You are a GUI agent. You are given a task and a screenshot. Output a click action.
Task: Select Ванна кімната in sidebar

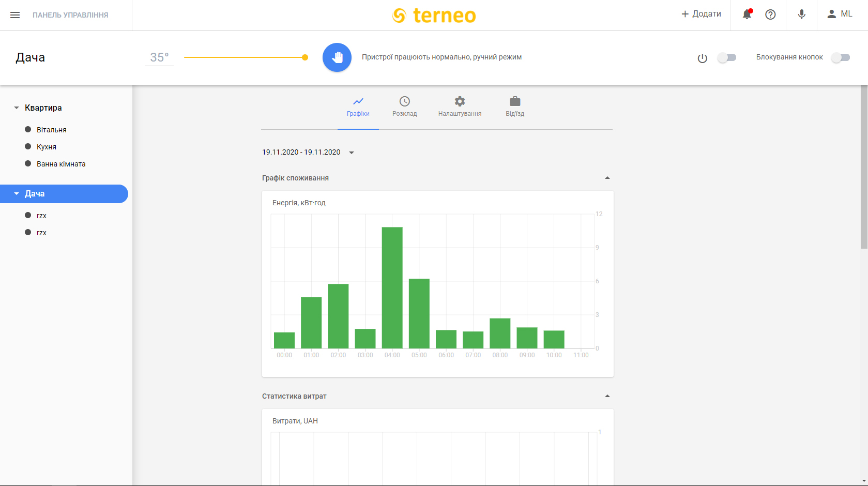tap(61, 164)
